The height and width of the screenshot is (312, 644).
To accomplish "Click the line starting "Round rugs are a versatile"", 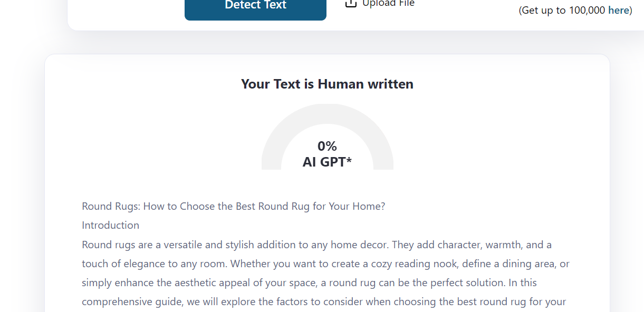I will pos(316,245).
